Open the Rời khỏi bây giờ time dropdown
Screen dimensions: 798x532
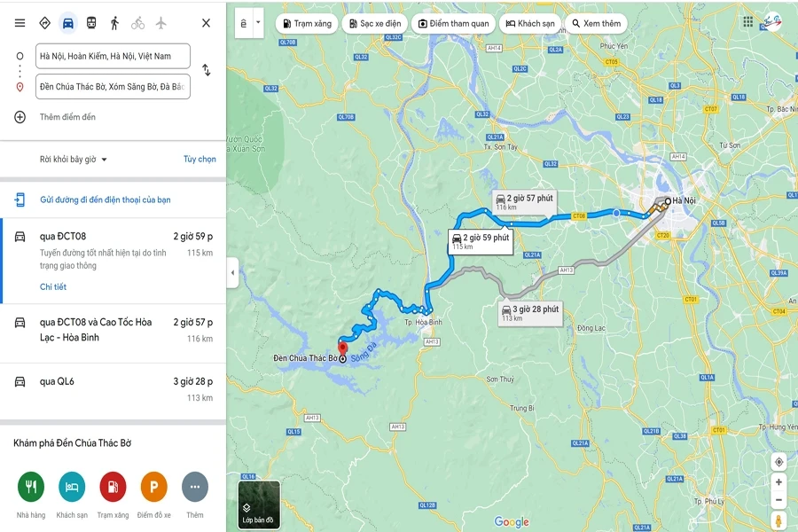[74, 160]
